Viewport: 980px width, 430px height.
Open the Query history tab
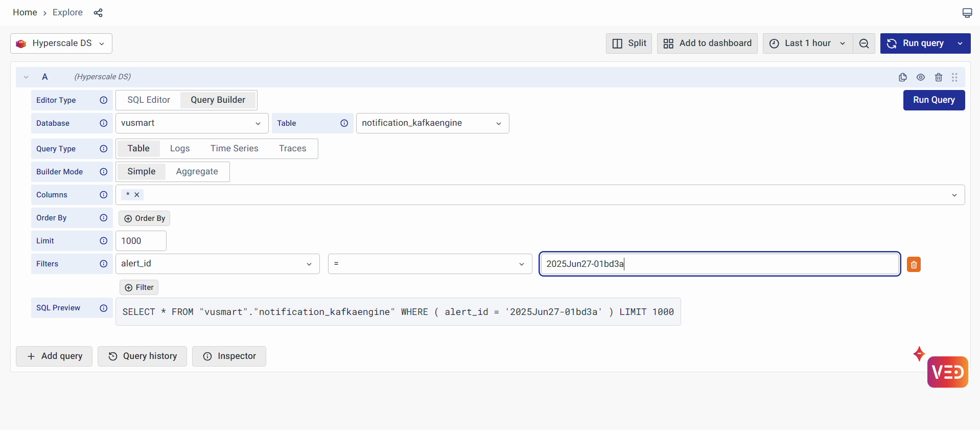click(142, 356)
